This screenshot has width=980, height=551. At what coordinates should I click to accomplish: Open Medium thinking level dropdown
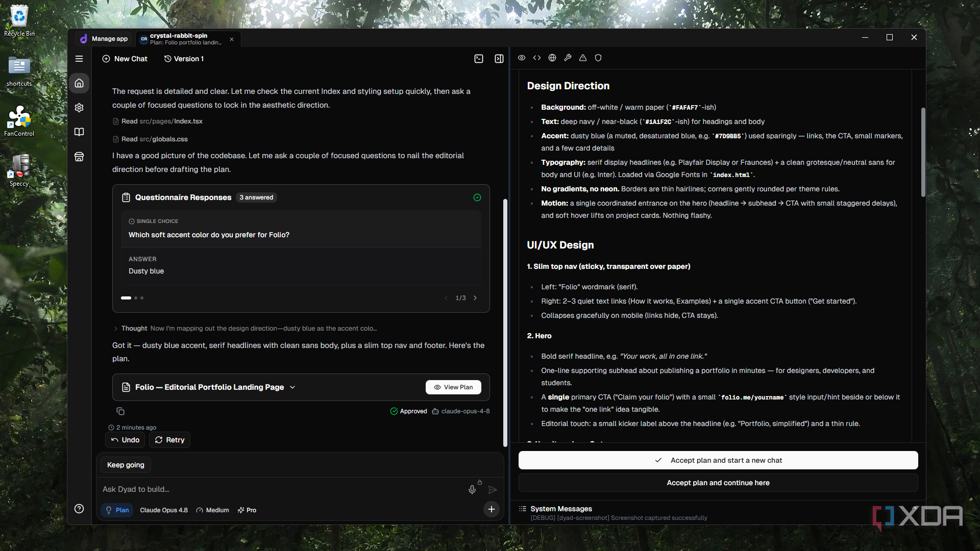point(213,510)
